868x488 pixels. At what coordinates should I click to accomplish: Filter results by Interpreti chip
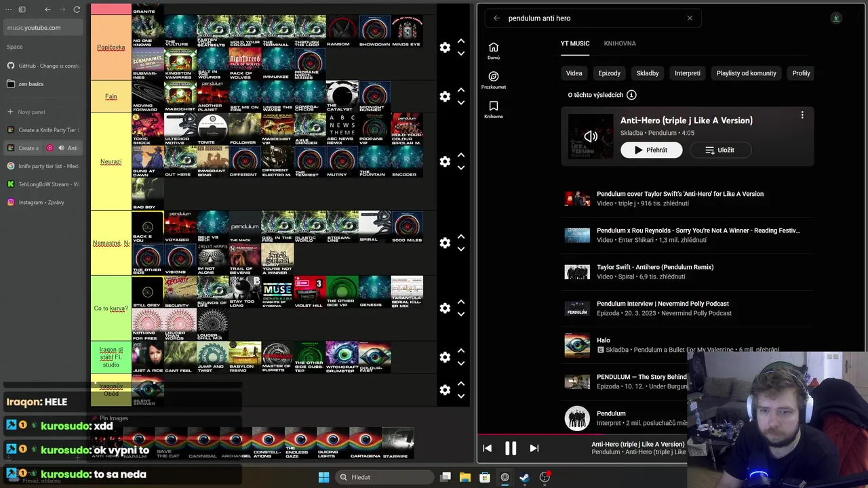pyautogui.click(x=688, y=73)
